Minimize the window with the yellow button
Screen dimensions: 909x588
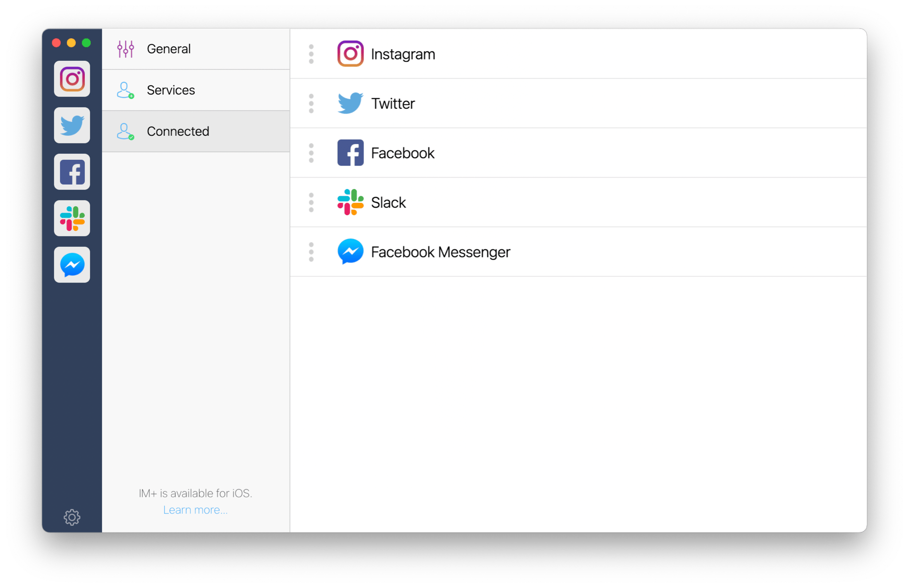click(71, 43)
